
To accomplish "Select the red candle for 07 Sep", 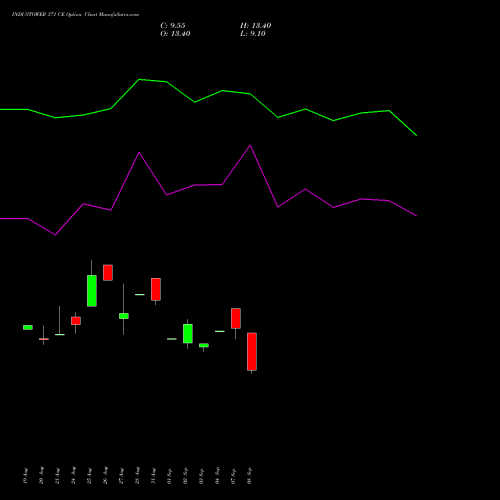I will [x=236, y=318].
